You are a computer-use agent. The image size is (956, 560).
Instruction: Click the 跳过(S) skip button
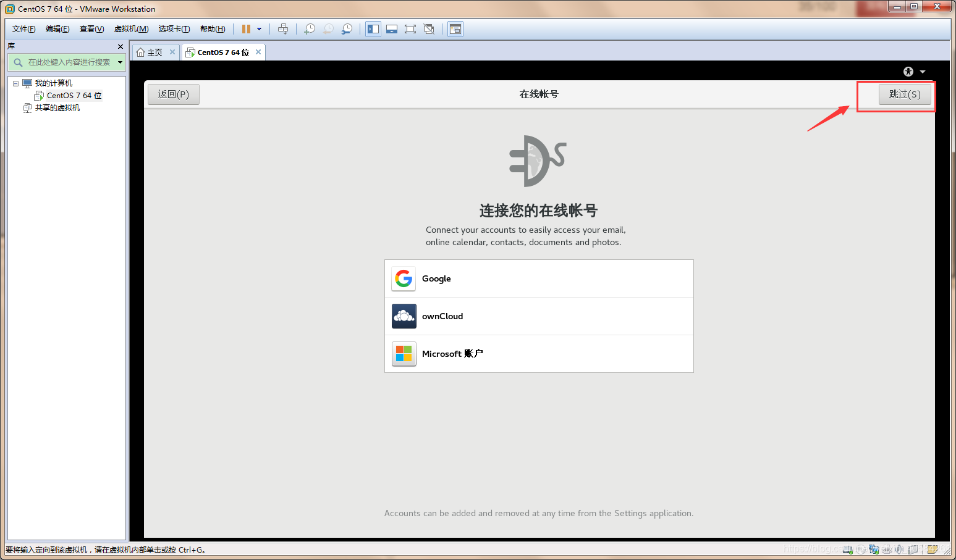pos(905,94)
